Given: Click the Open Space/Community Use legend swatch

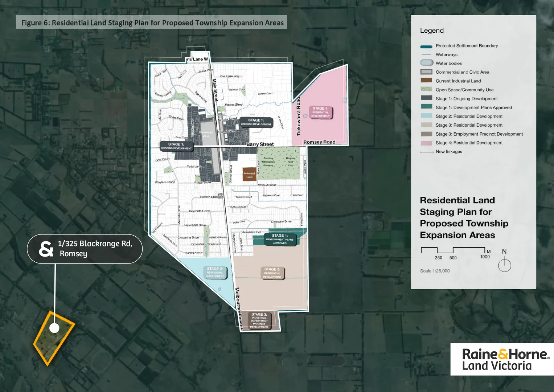Looking at the screenshot, I should [x=426, y=89].
